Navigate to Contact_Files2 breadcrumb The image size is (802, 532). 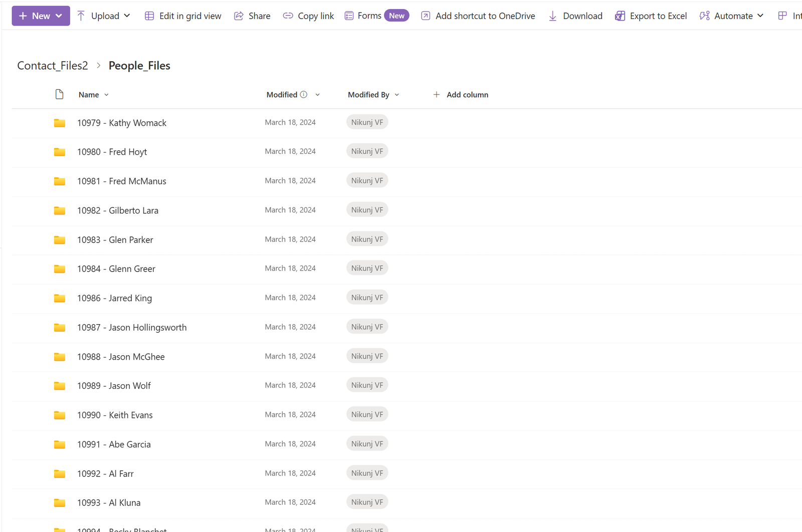click(x=53, y=66)
